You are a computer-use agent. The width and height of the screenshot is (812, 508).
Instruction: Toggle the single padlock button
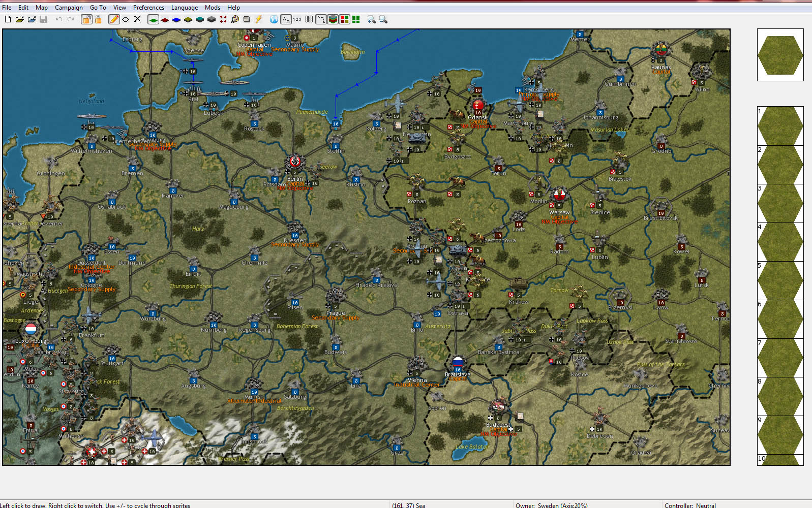tap(98, 19)
